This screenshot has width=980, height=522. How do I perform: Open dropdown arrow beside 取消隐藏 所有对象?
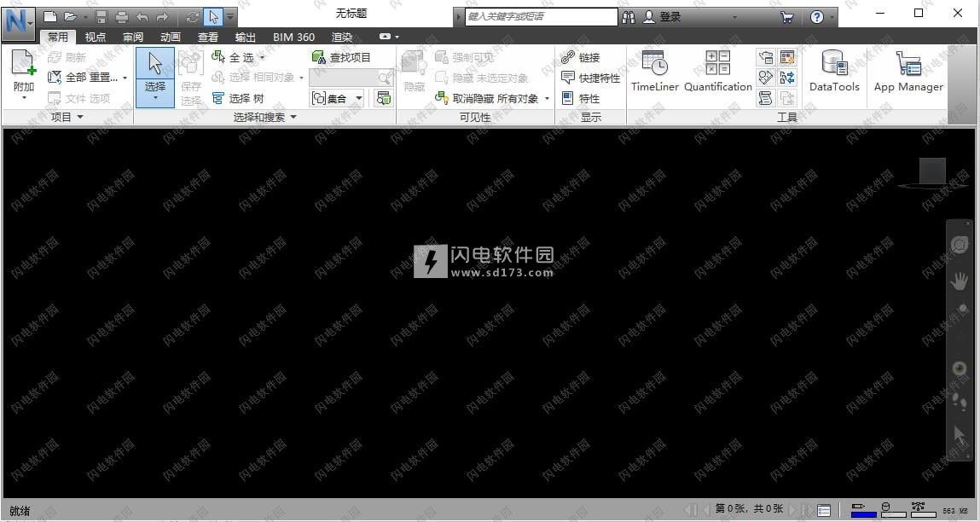(x=547, y=98)
